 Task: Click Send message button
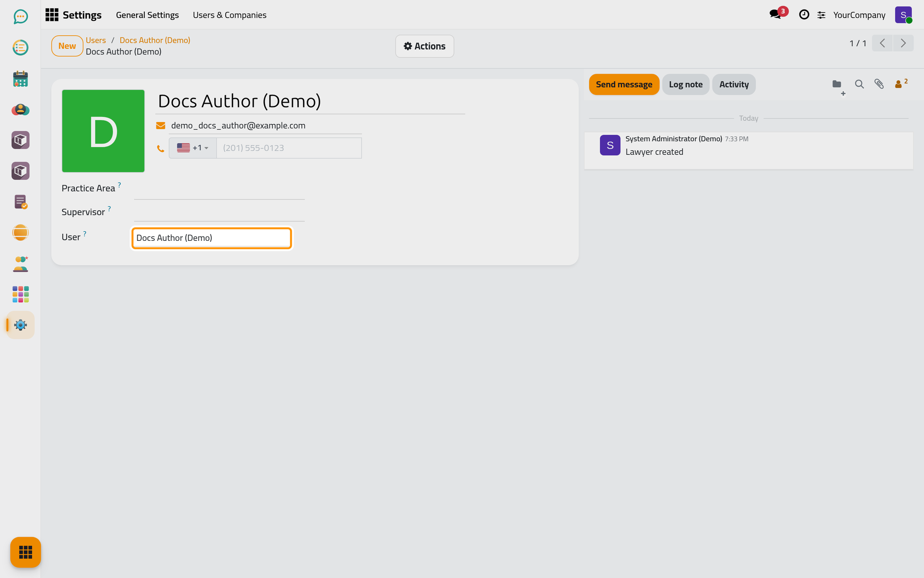624,84
